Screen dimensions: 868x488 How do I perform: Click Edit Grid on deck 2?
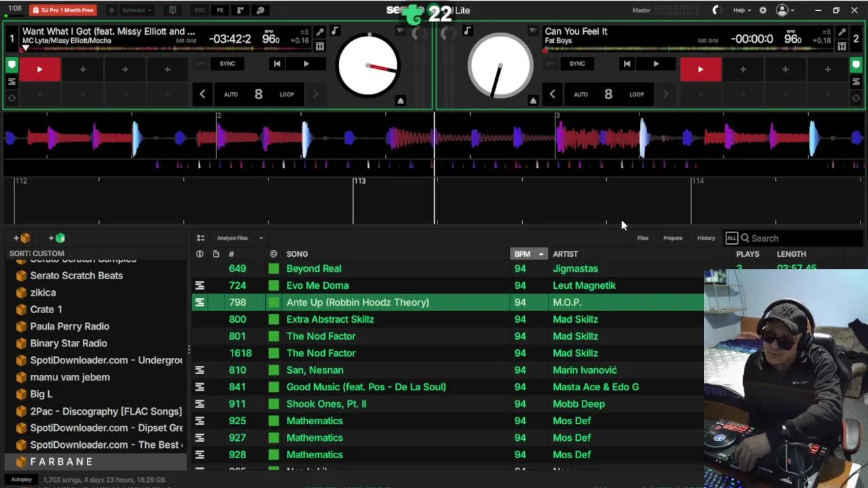[x=708, y=41]
